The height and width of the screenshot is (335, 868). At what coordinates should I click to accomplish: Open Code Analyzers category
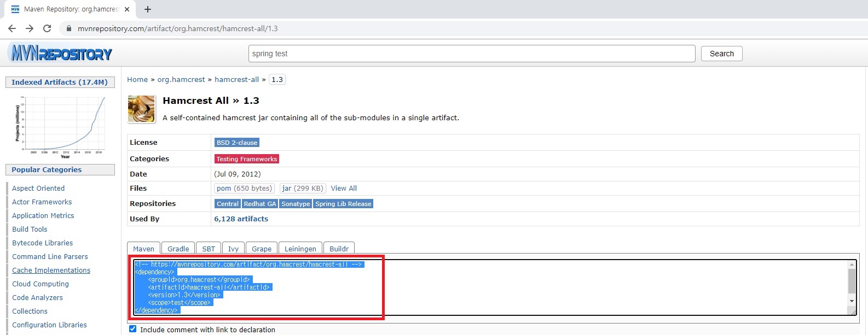point(37,297)
